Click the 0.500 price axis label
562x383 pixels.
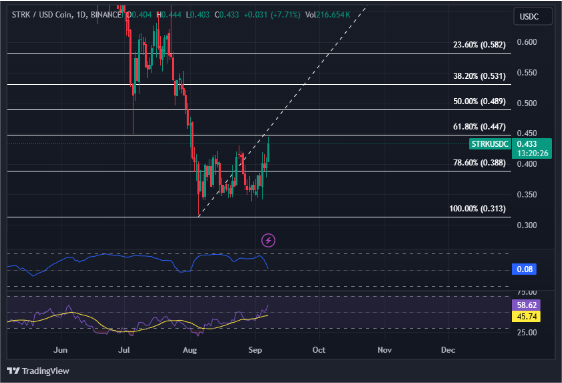527,103
